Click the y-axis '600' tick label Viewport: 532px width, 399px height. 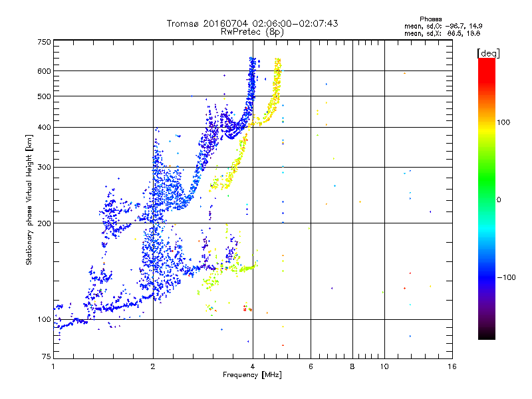(x=45, y=71)
